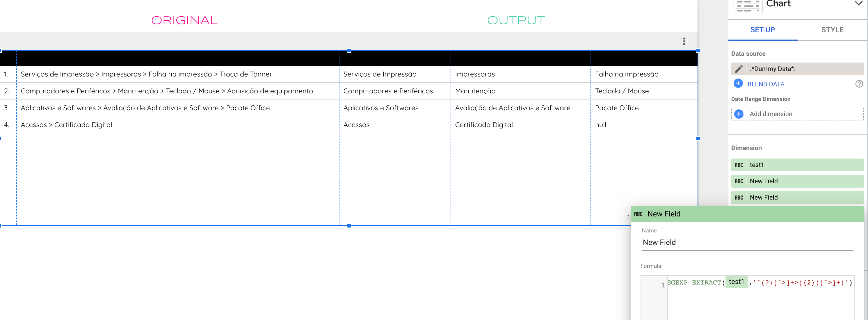Viewport: 868px width, 320px height.
Task: Click the blue plus icon for Add dimension
Action: click(739, 113)
